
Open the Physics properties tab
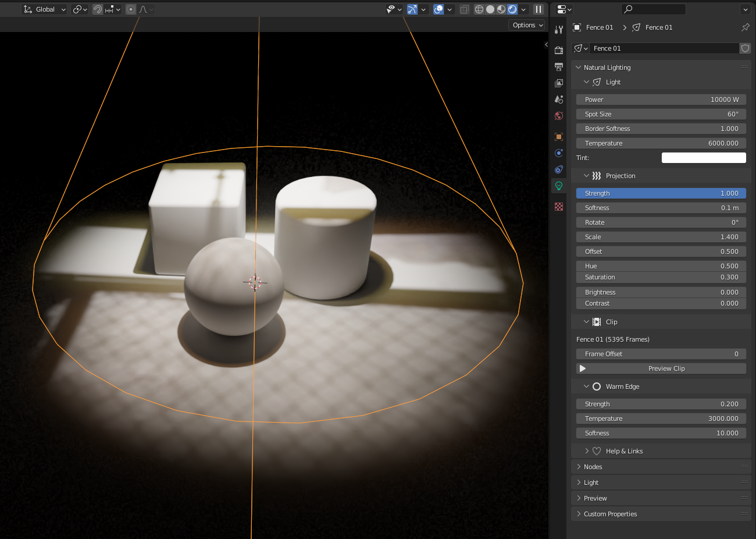coord(559,153)
